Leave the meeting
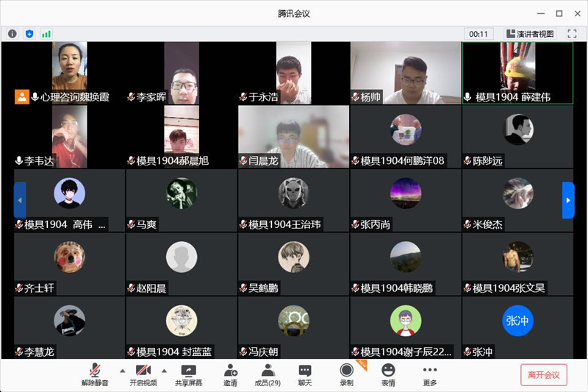The height and width of the screenshot is (392, 588). pos(543,375)
